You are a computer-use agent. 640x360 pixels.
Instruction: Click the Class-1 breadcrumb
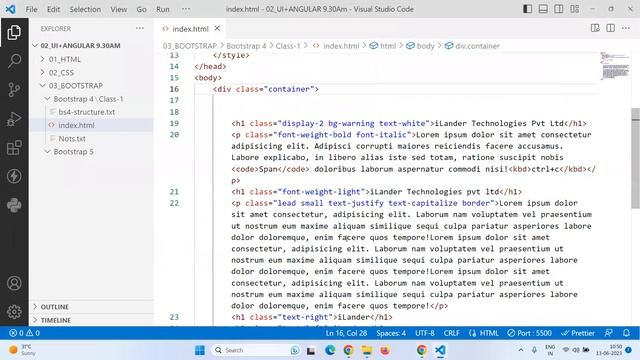click(288, 46)
